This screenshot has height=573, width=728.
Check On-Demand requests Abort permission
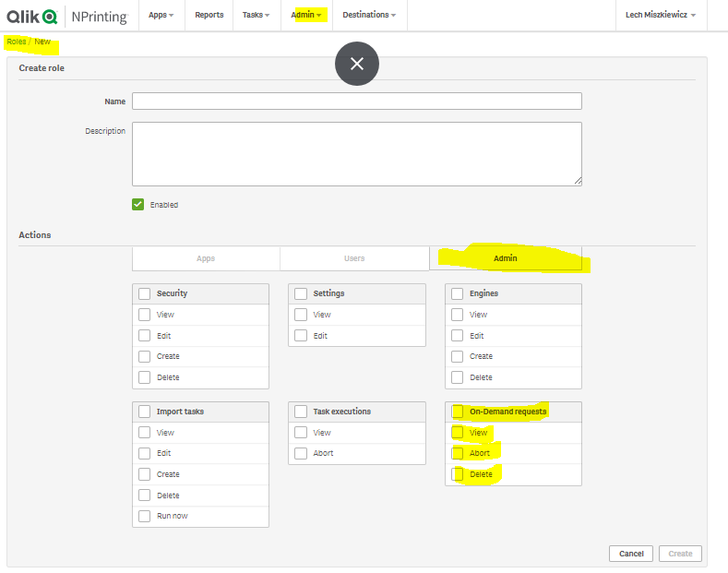458,453
